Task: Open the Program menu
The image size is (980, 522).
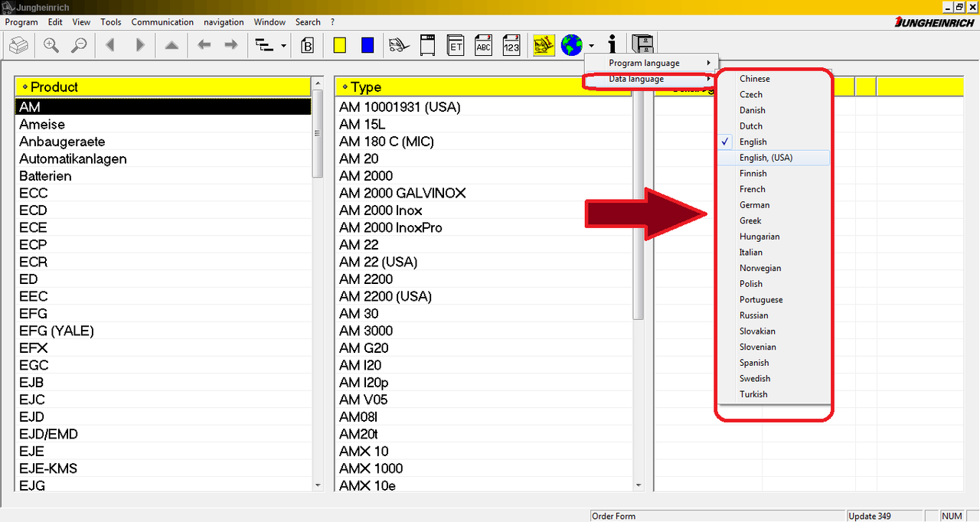Action: (x=21, y=22)
